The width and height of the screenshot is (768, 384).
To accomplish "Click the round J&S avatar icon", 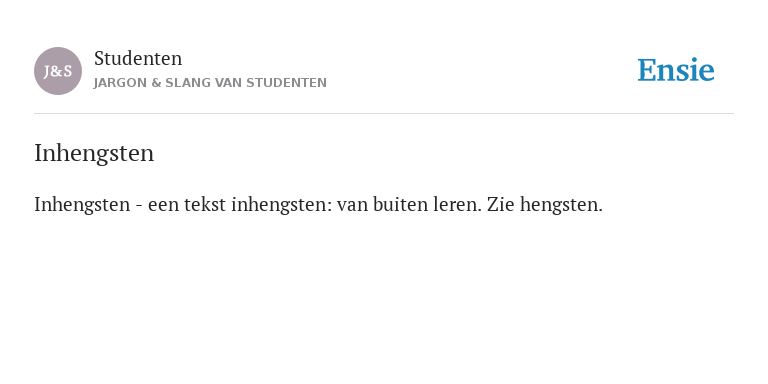I will click(58, 71).
